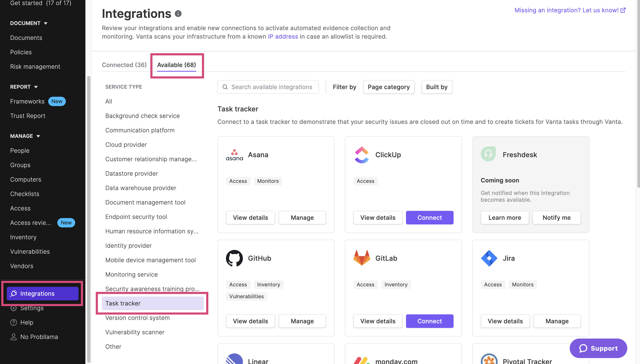View details of the GitHub integration
Image resolution: width=640 pixels, height=364 pixels.
click(250, 321)
